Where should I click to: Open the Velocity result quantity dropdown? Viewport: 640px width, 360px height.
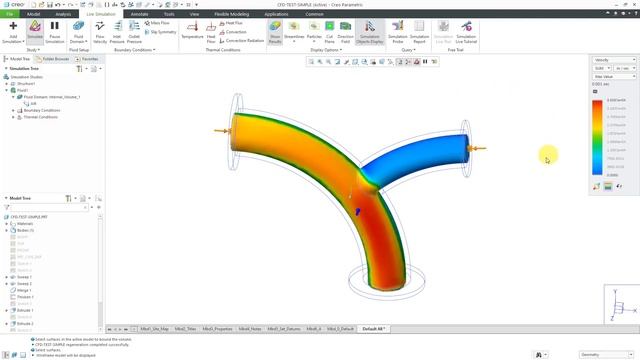coord(614,60)
